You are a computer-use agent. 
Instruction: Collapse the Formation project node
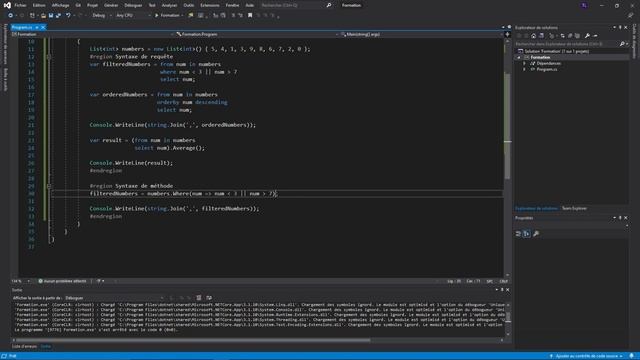click(519, 58)
